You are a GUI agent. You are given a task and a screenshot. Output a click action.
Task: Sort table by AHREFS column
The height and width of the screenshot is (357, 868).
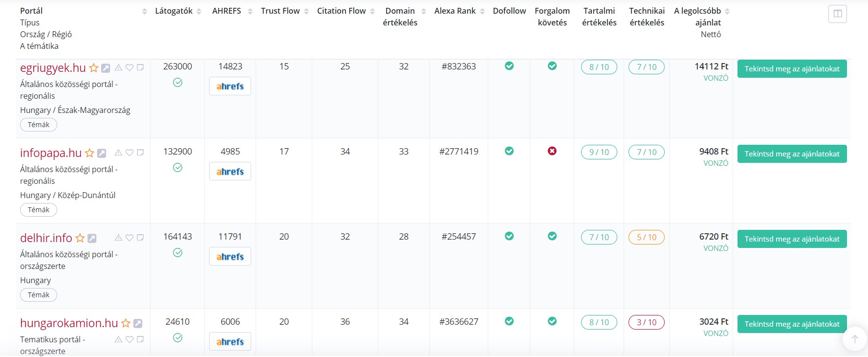(250, 11)
